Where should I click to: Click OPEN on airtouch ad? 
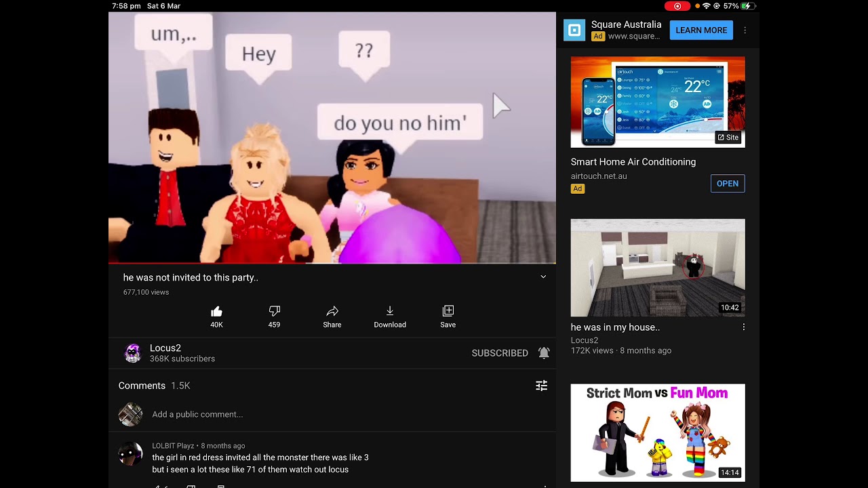728,184
